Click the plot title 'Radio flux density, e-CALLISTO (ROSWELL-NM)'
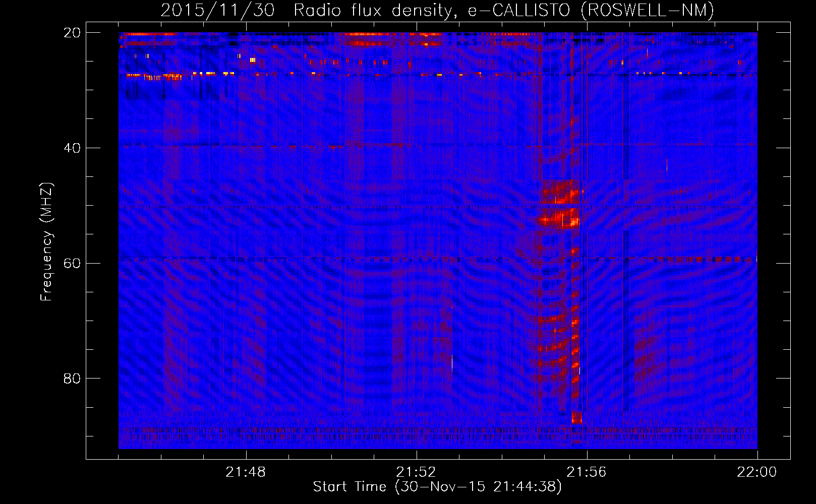 [504, 10]
